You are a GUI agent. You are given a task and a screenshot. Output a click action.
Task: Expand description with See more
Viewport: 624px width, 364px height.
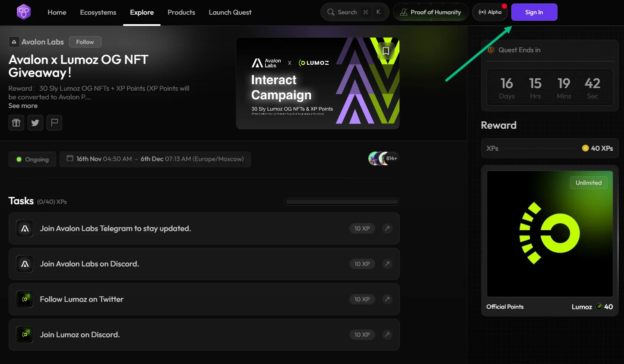coord(23,106)
